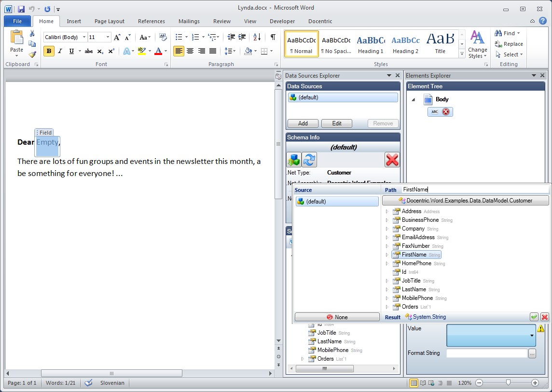Toggle Italic formatting

[60, 51]
